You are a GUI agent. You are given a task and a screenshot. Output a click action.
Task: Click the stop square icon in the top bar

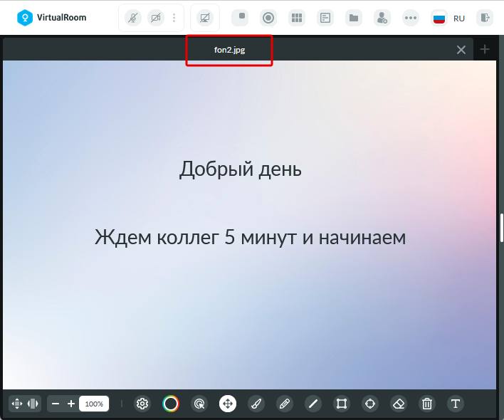[x=240, y=18]
